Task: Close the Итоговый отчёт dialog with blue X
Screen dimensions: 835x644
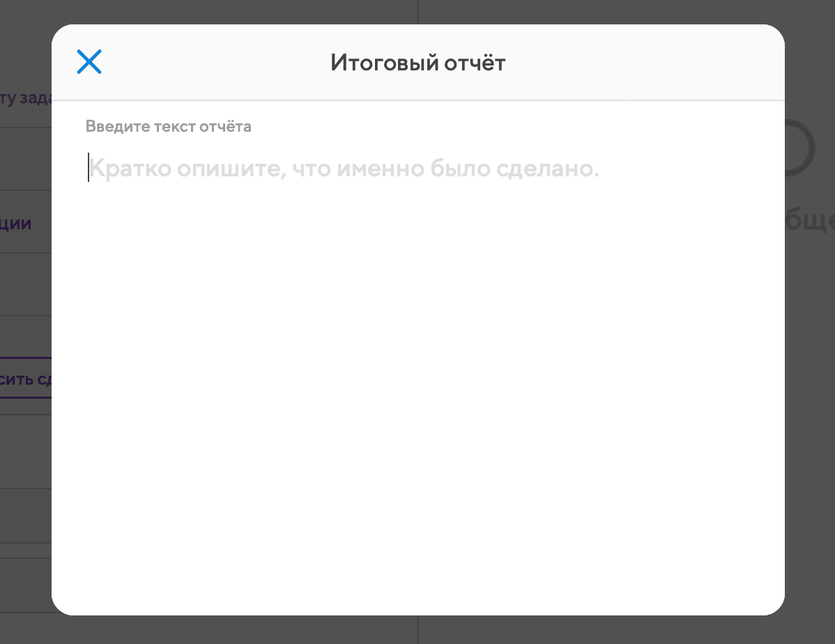Action: click(x=89, y=62)
